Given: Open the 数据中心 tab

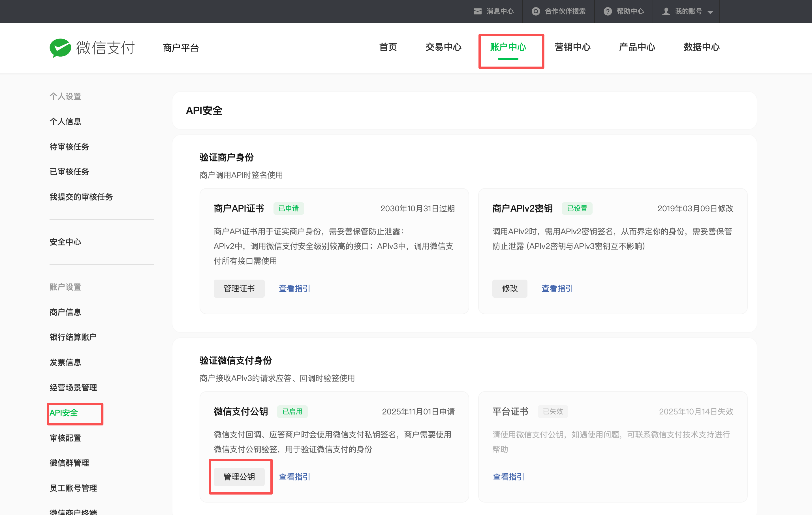Looking at the screenshot, I should click(x=701, y=47).
